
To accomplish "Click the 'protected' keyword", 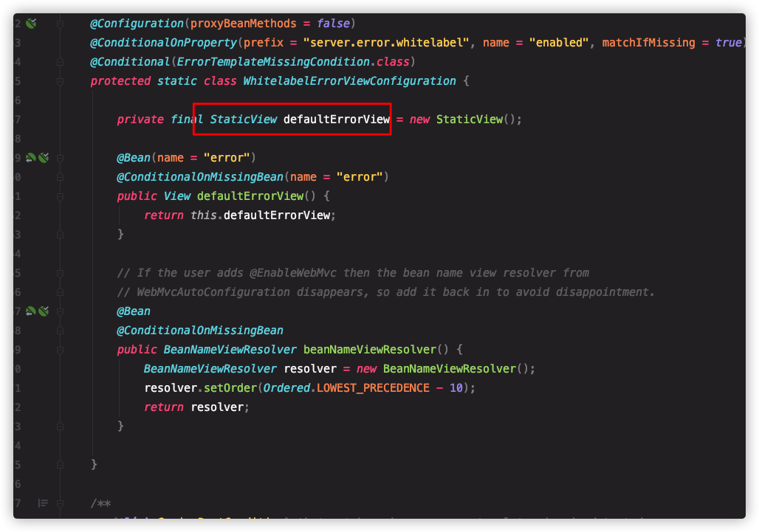I will tap(120, 80).
